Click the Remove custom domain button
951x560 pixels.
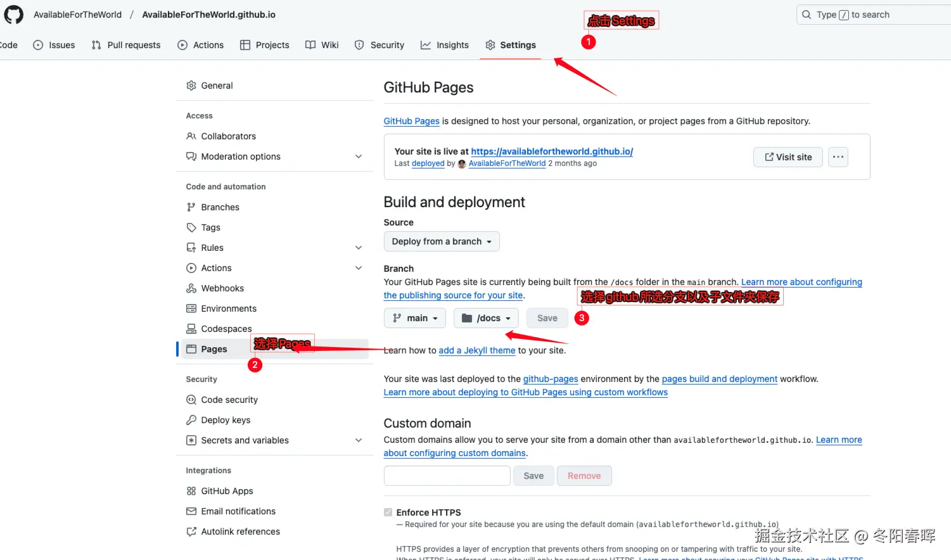click(x=584, y=476)
